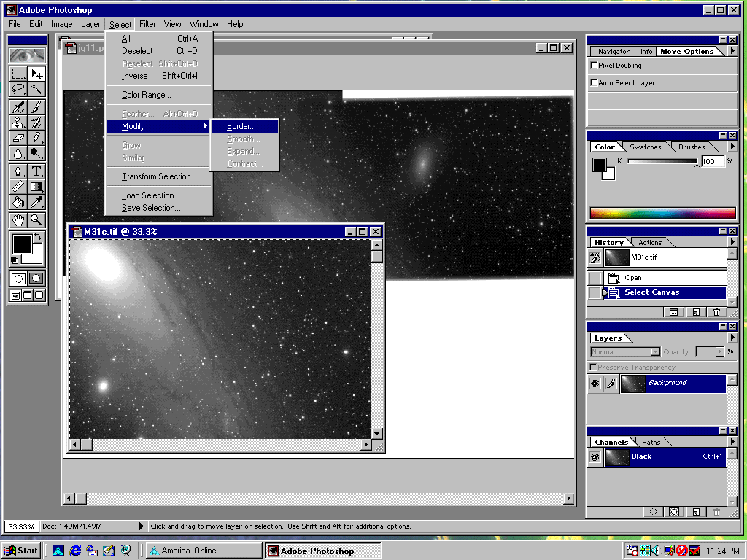747x560 pixels.
Task: Switch to the Navigator tab
Action: tap(614, 52)
